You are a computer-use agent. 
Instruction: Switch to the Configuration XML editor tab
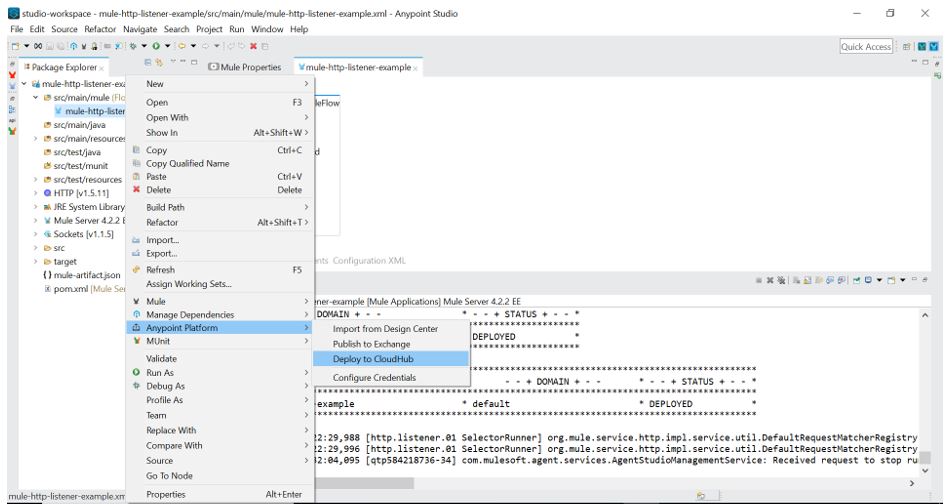pos(369,261)
